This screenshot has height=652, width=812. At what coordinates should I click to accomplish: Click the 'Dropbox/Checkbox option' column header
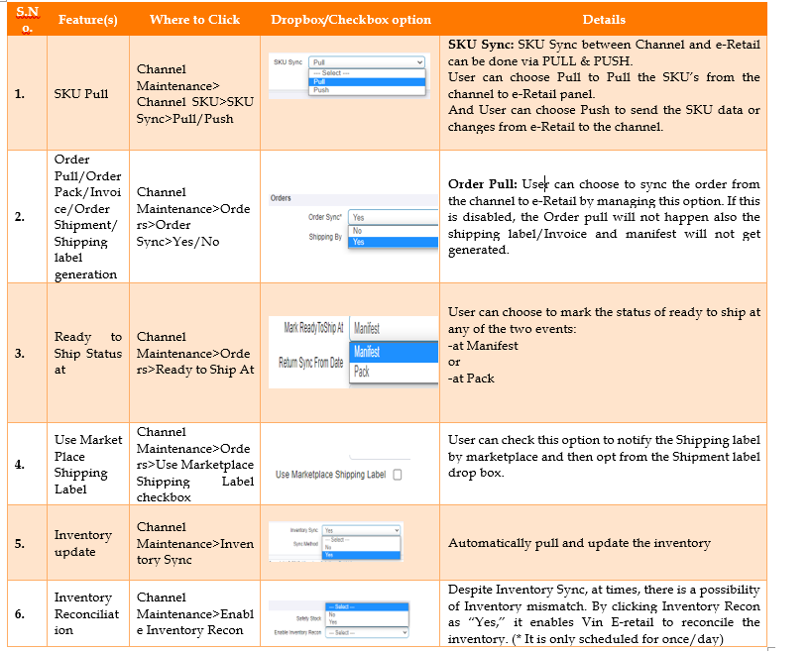(351, 20)
